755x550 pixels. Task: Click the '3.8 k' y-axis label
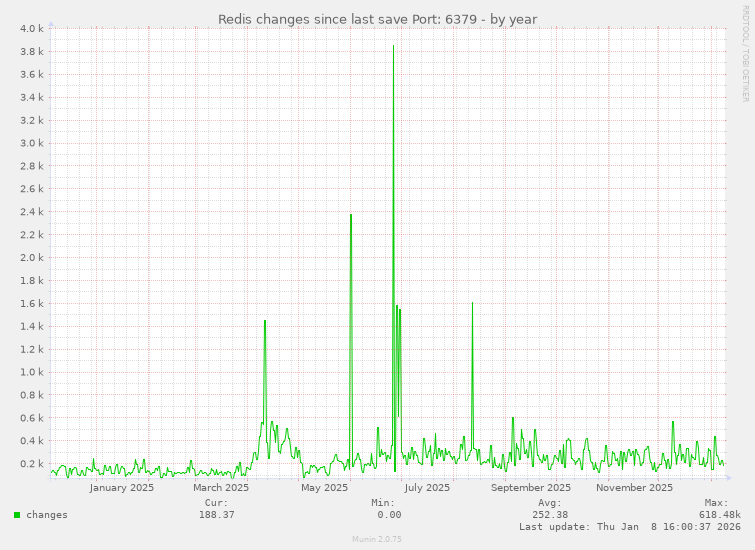32,52
